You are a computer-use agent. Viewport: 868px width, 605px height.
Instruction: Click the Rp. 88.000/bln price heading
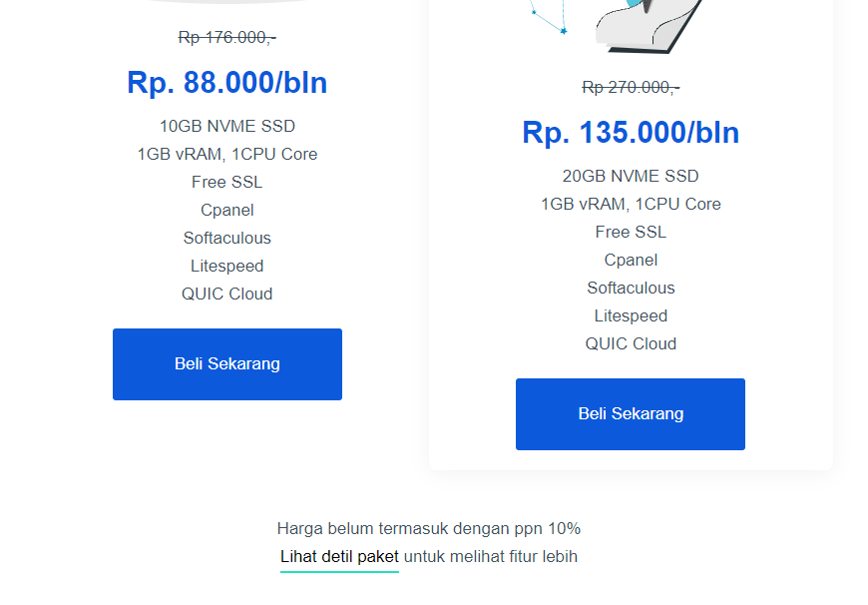(227, 83)
